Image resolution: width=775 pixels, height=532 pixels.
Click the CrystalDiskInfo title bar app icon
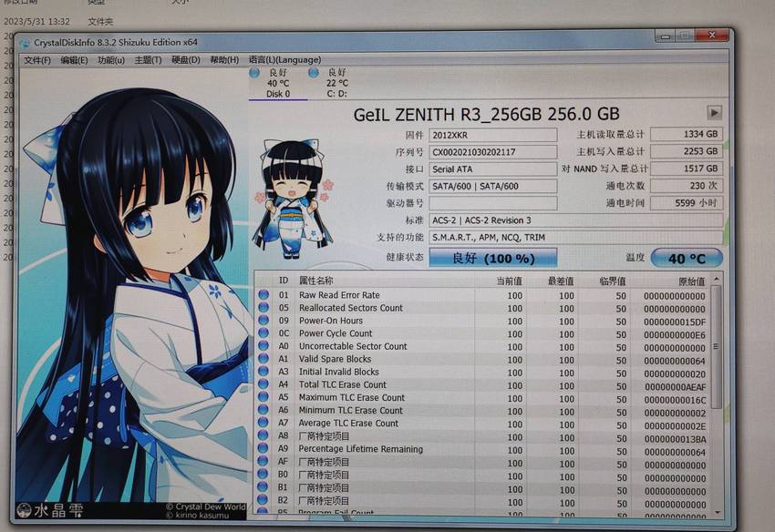tap(25, 44)
